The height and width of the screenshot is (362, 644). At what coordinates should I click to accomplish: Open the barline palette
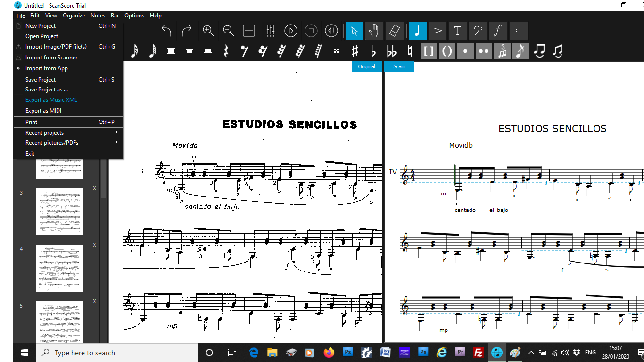coord(518,31)
